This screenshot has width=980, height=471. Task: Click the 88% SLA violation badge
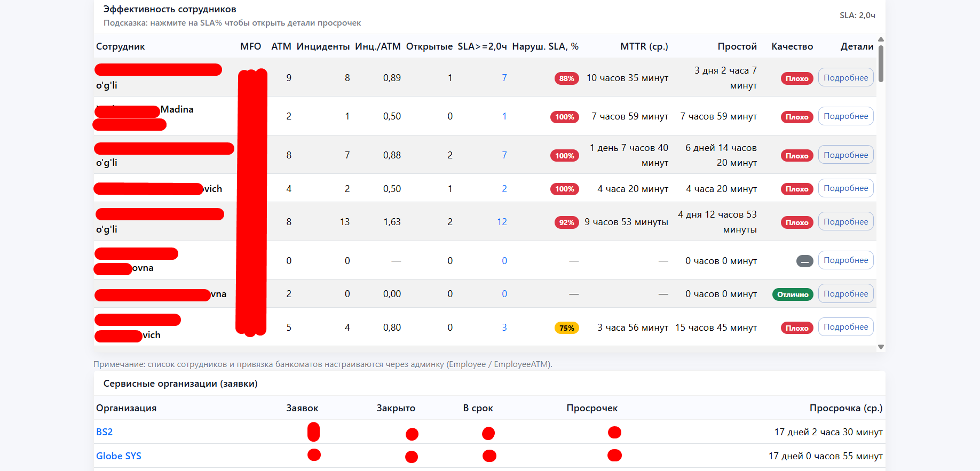pyautogui.click(x=566, y=78)
